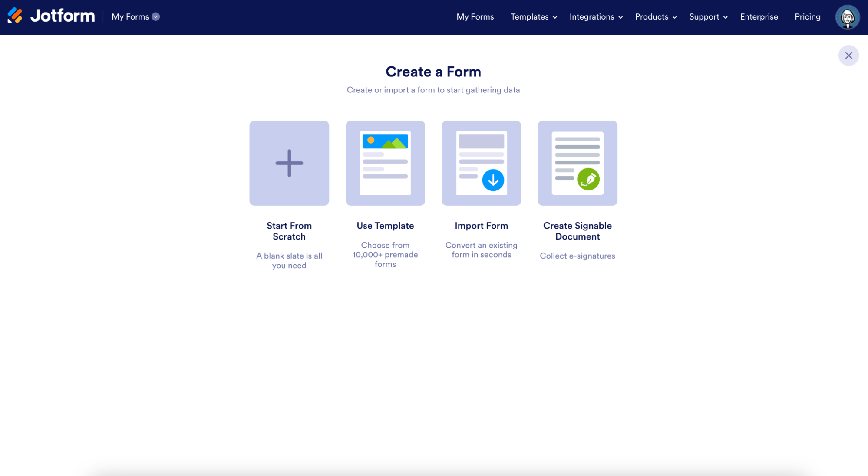868x476 pixels.
Task: Select the Import Form thumbnail
Action: (x=482, y=163)
